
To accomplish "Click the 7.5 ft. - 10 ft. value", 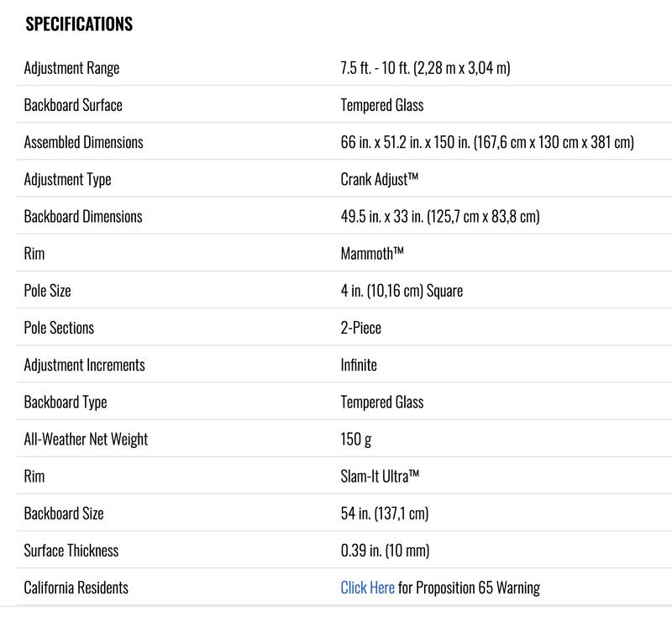I will 425,68.
